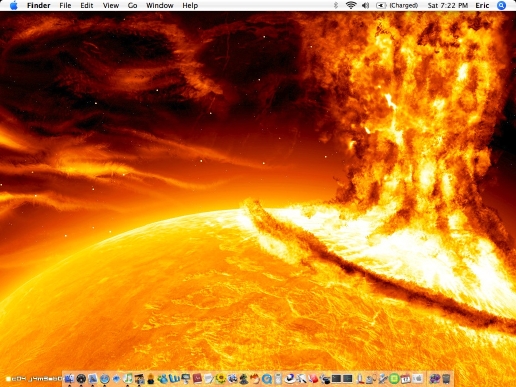The image size is (516, 387).
Task: Open the File menu
Action: point(65,5)
